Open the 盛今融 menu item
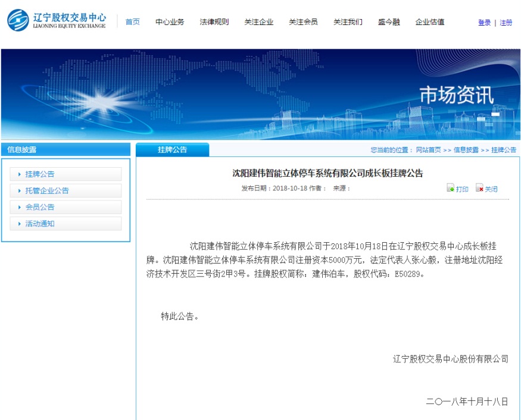 coord(389,22)
